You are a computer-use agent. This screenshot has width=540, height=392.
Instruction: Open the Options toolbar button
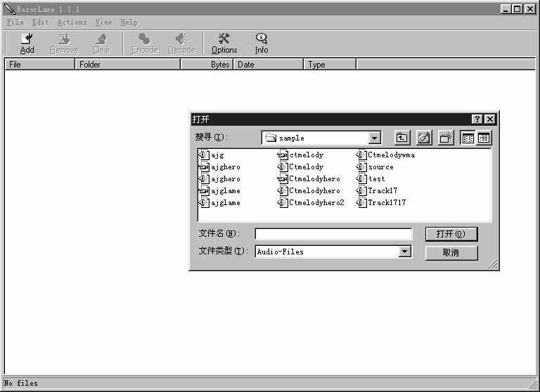coord(224,44)
